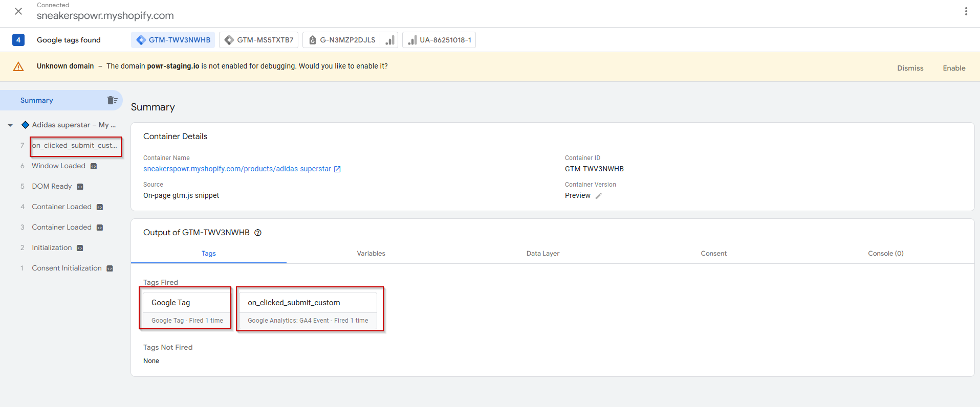Click the API icon beside Window Loaded
The width and height of the screenshot is (980, 407).
pyautogui.click(x=94, y=166)
